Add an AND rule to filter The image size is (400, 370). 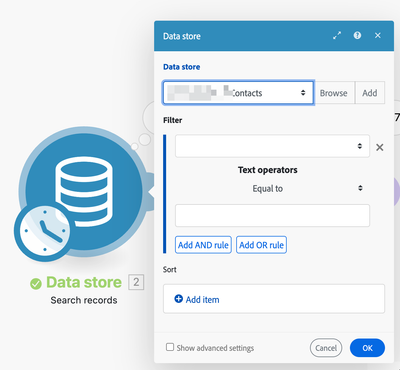tap(203, 245)
